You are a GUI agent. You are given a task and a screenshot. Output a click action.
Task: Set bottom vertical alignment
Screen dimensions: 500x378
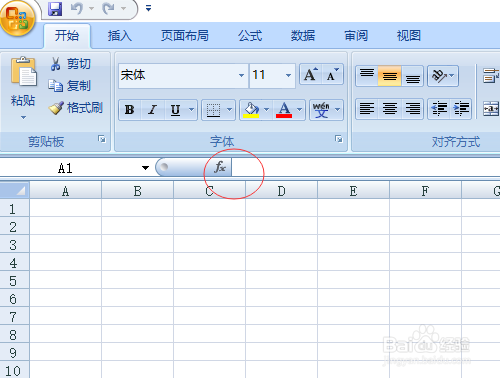[x=412, y=76]
